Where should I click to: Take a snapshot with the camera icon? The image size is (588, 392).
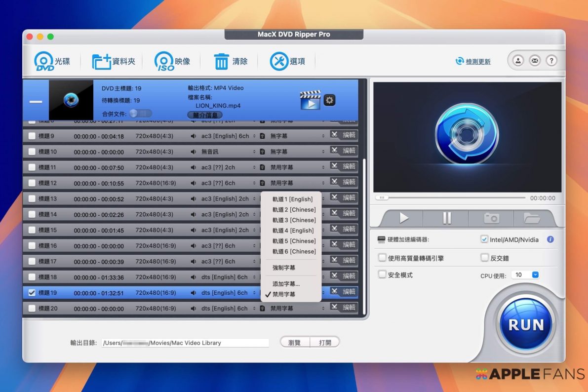(491, 218)
